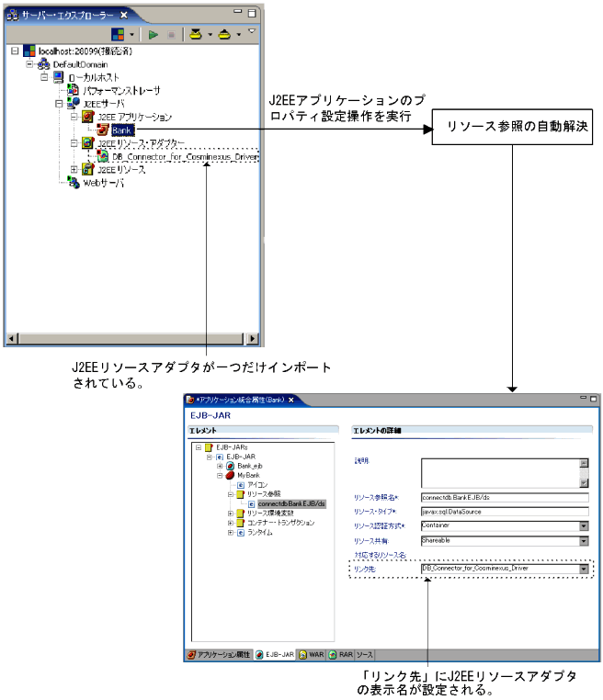Image resolution: width=603 pixels, height=700 pixels.
Task: Click the ローカルホスト computer icon
Action: pos(59,77)
